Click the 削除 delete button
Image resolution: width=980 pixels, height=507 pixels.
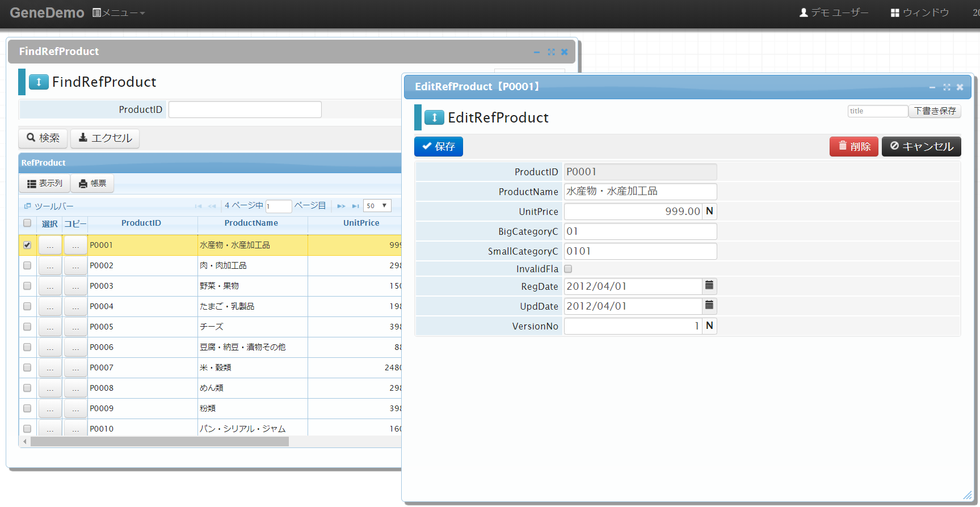tap(854, 146)
